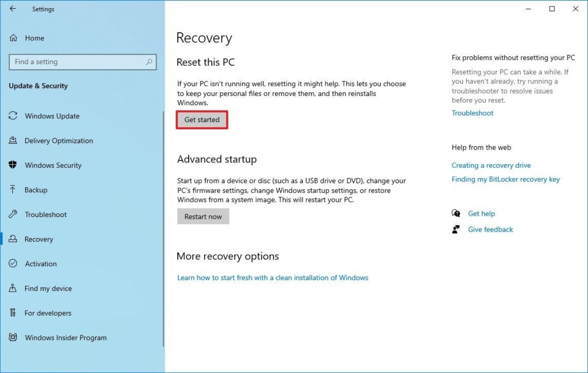Click the Troubleshoot wrench icon
588x373 pixels.
13,214
